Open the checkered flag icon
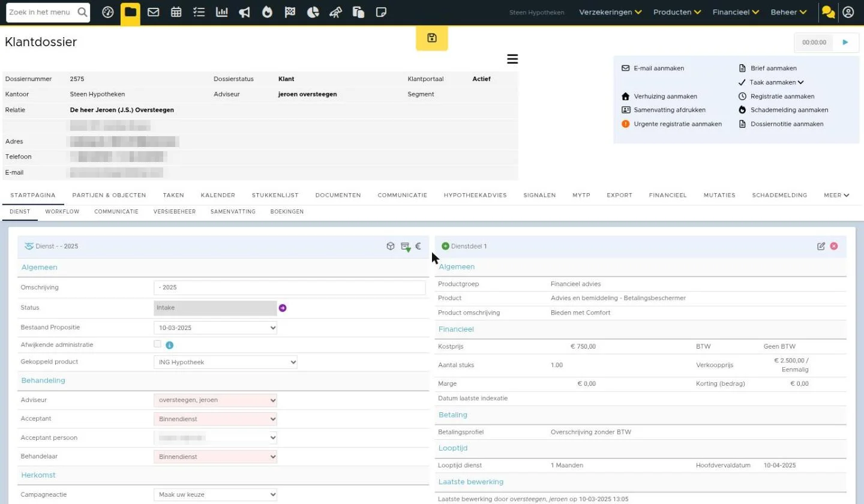This screenshot has width=864, height=504. point(290,12)
